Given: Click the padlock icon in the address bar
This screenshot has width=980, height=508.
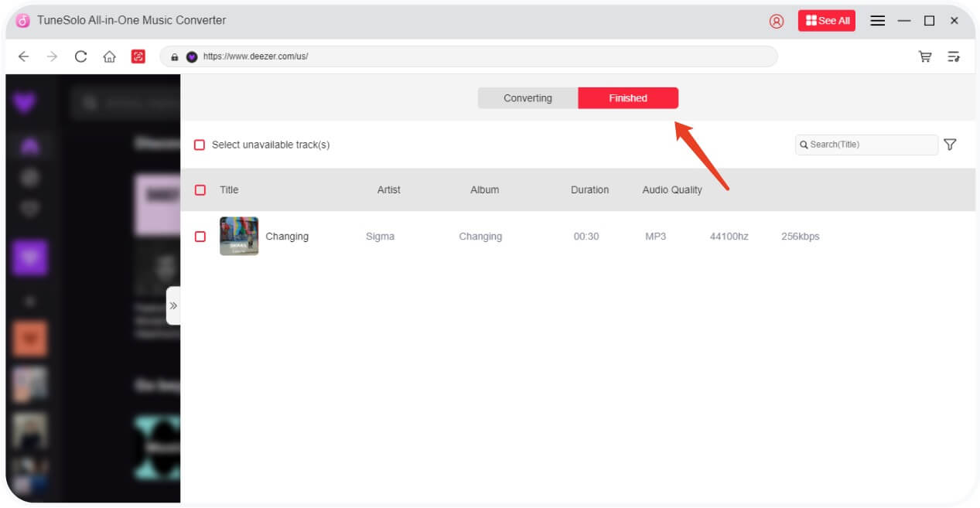Looking at the screenshot, I should pyautogui.click(x=175, y=56).
